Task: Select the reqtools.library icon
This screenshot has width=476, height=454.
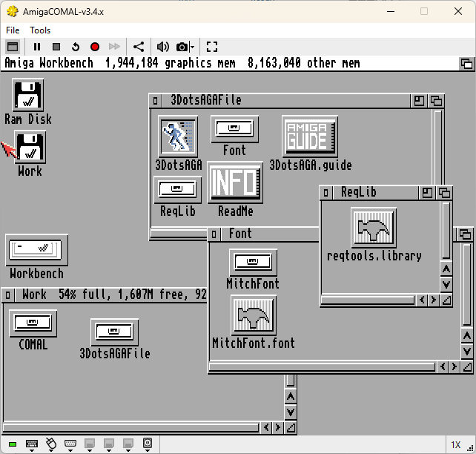Action: click(374, 234)
